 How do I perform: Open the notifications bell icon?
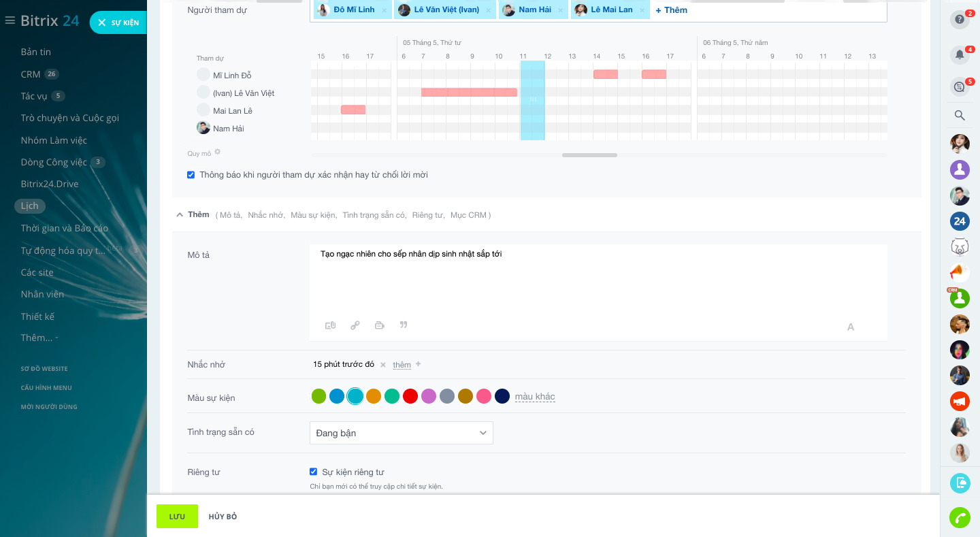[x=960, y=55]
